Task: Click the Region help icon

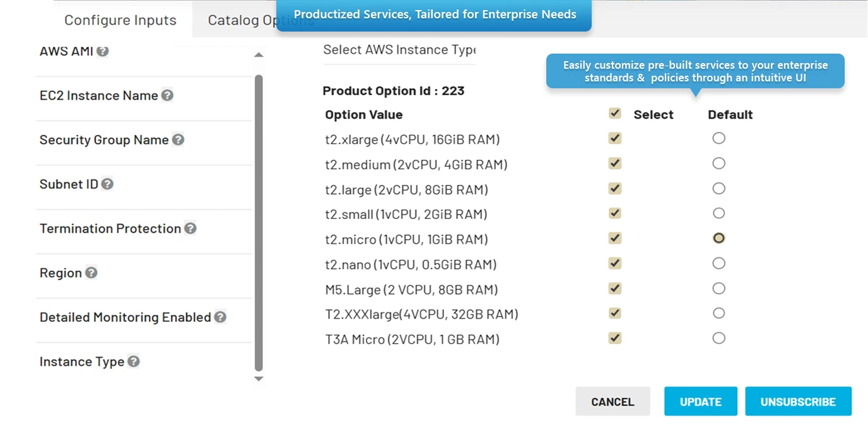Action: [91, 273]
